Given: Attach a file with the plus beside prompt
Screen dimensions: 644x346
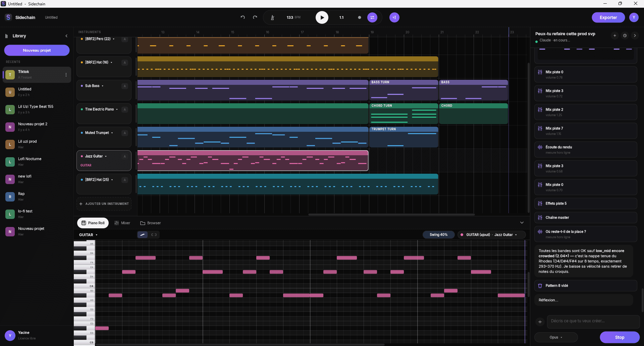Looking at the screenshot, I should pyautogui.click(x=540, y=322).
